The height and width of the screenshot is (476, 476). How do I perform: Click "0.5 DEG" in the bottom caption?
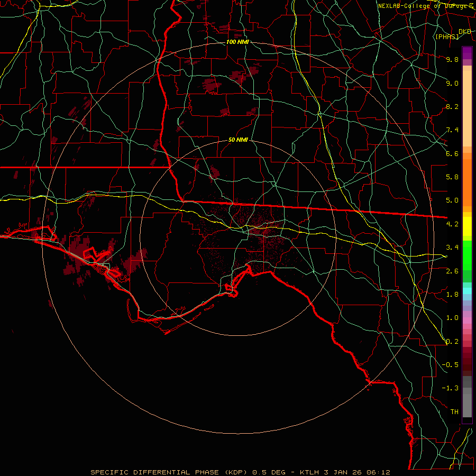270,472
